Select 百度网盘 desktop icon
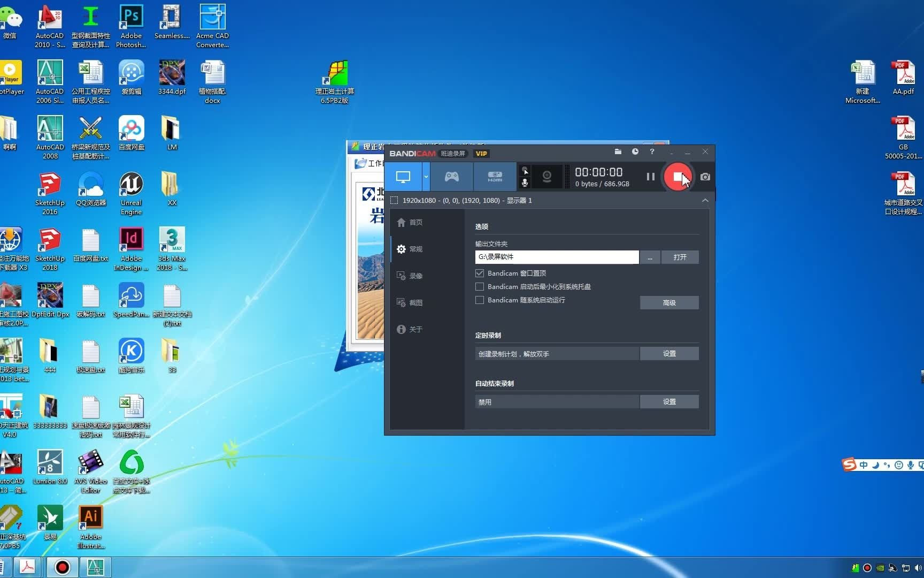 coord(132,133)
